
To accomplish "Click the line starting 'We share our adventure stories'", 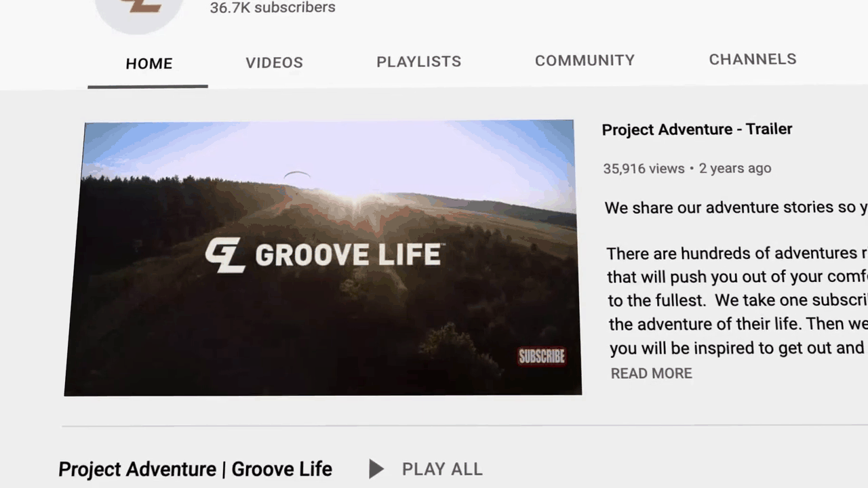I will point(736,207).
